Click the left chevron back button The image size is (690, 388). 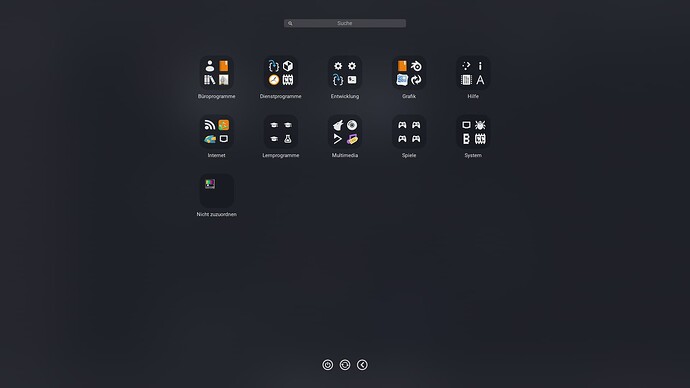click(362, 365)
